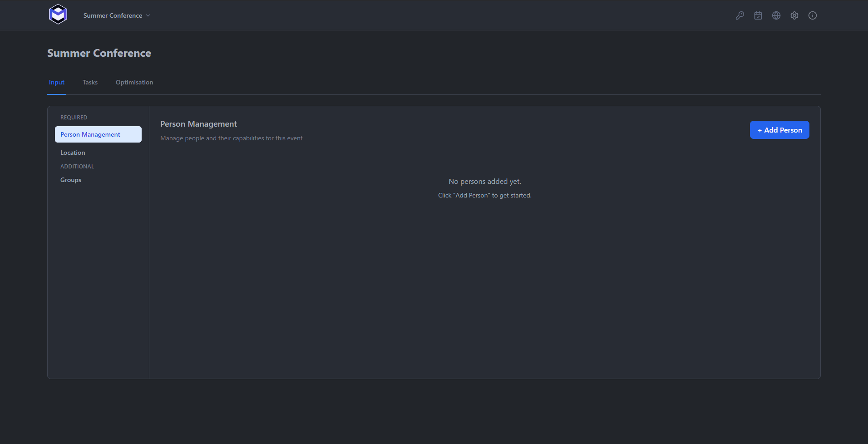Image resolution: width=868 pixels, height=444 pixels.
Task: Select Person Management in sidebar
Action: click(98, 134)
